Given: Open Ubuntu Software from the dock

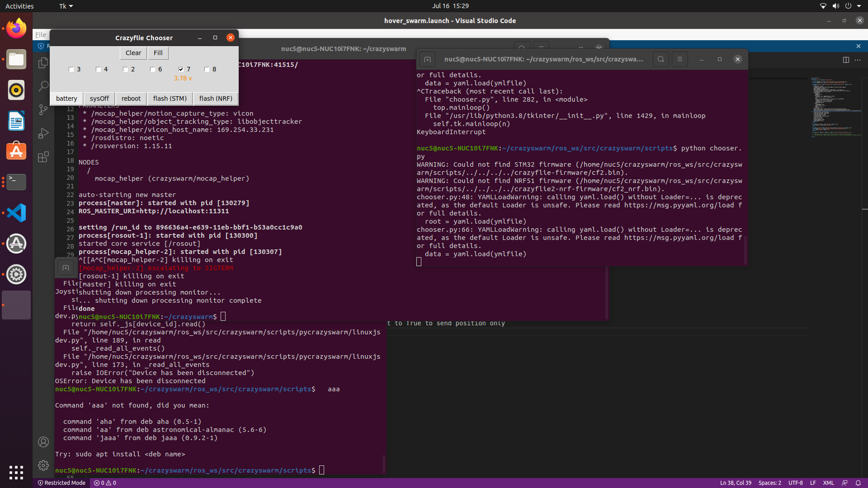Looking at the screenshot, I should coord(16,151).
